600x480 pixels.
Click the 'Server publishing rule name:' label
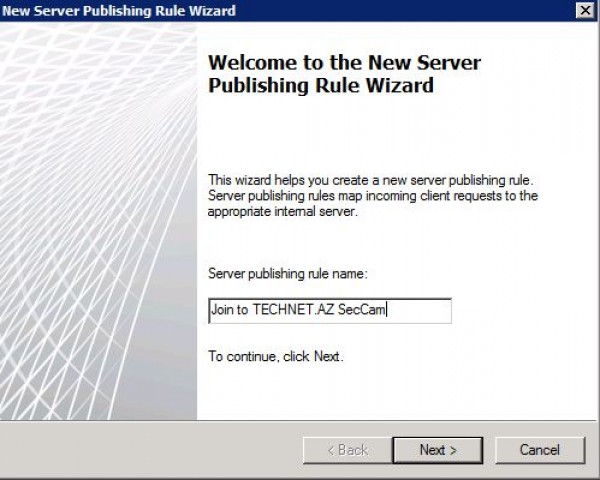tap(288, 272)
